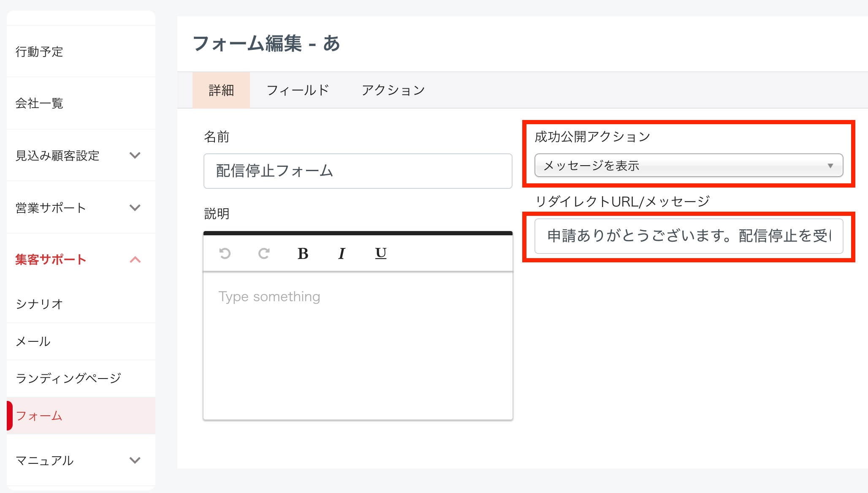868x493 pixels.
Task: Collapse the 集客サポート sidebar section
Action: (x=135, y=260)
